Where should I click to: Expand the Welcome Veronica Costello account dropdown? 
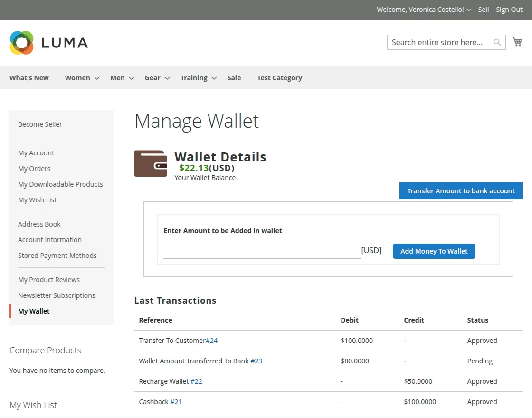(x=468, y=9)
